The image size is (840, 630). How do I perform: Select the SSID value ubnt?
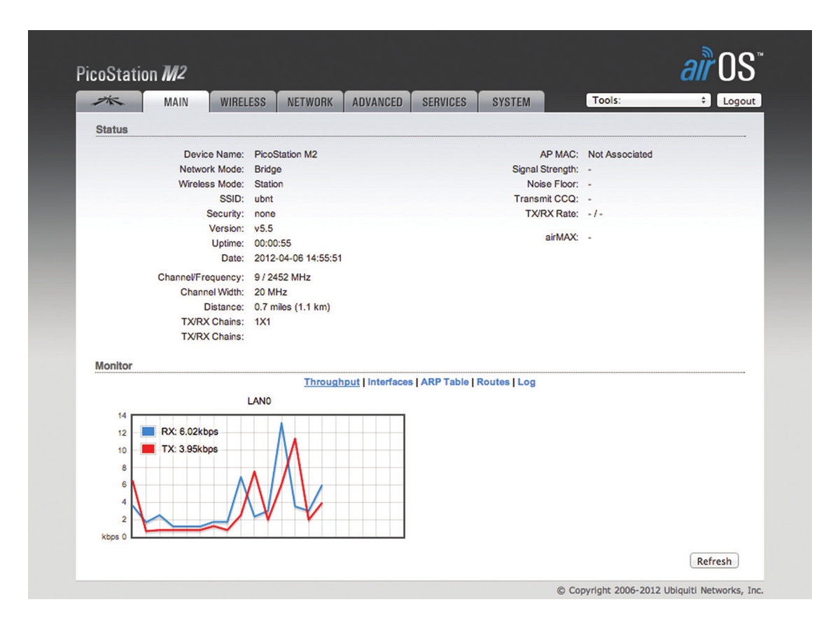coord(264,199)
